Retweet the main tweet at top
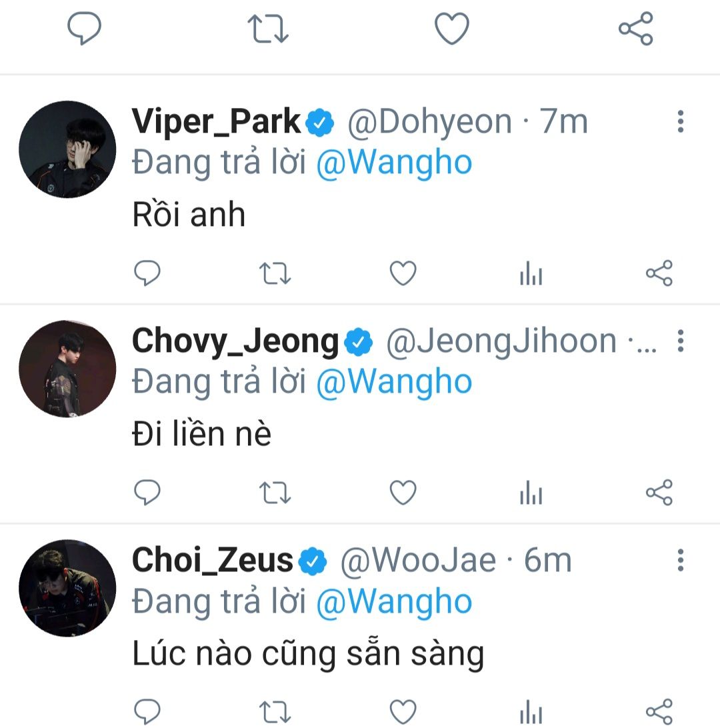 coord(268,29)
